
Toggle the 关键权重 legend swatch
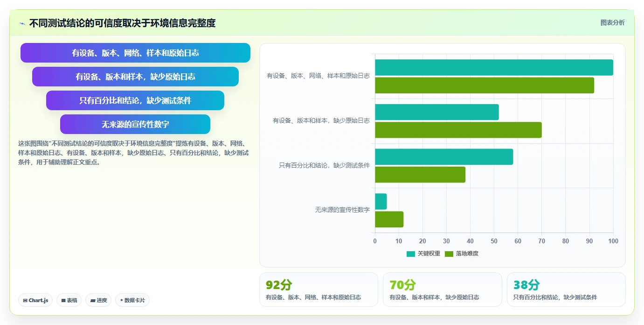pos(411,254)
